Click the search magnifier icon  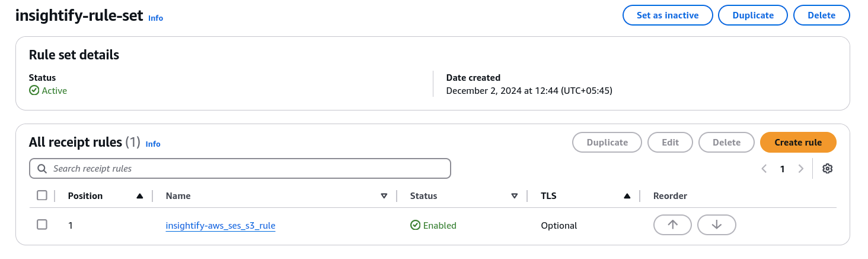tap(42, 169)
